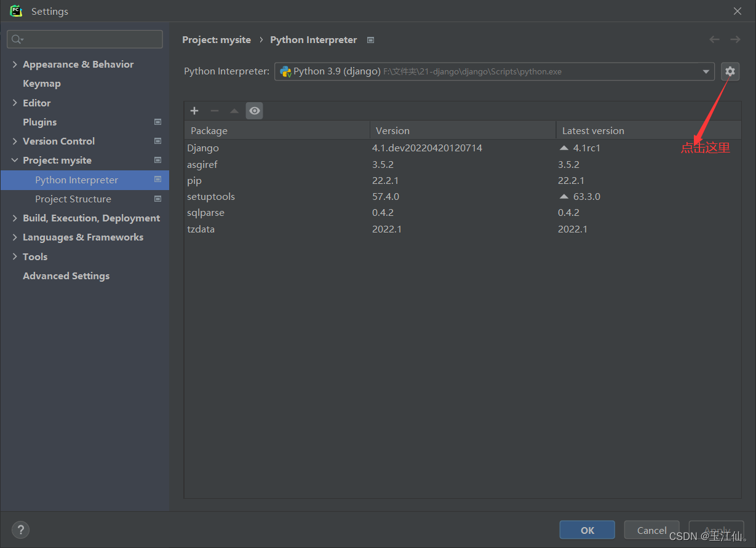756x548 pixels.
Task: Click the project-level icon next to Project Structure
Action: click(x=157, y=199)
